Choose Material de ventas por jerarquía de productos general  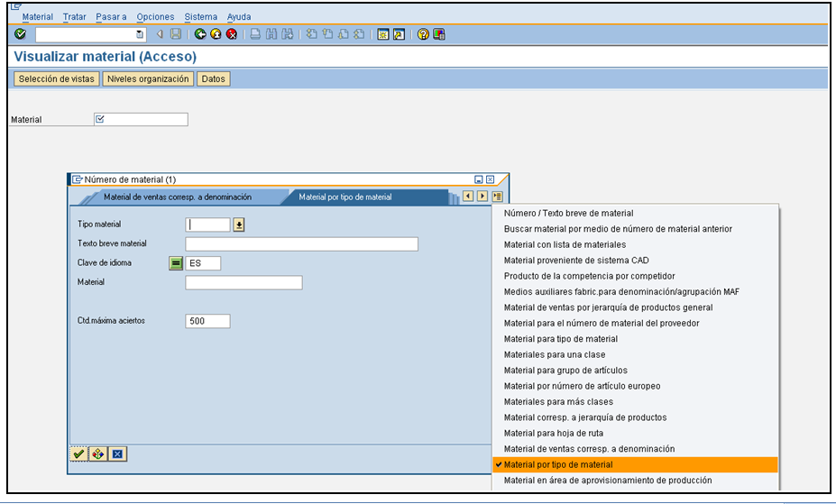tap(635, 307)
